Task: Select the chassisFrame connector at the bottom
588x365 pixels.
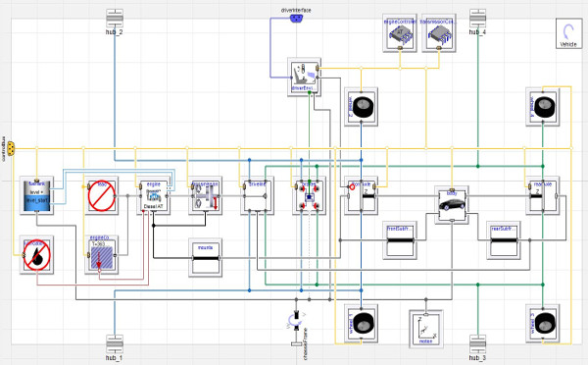Action: [x=296, y=343]
